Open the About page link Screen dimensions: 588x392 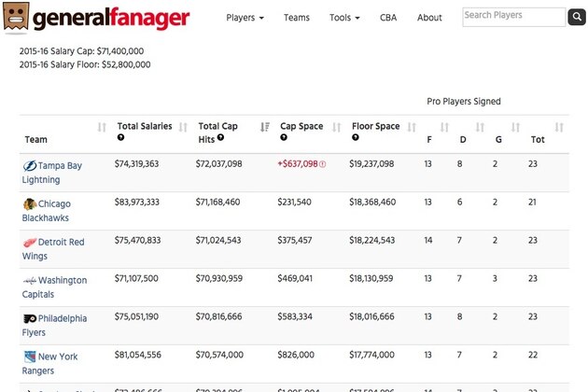429,18
